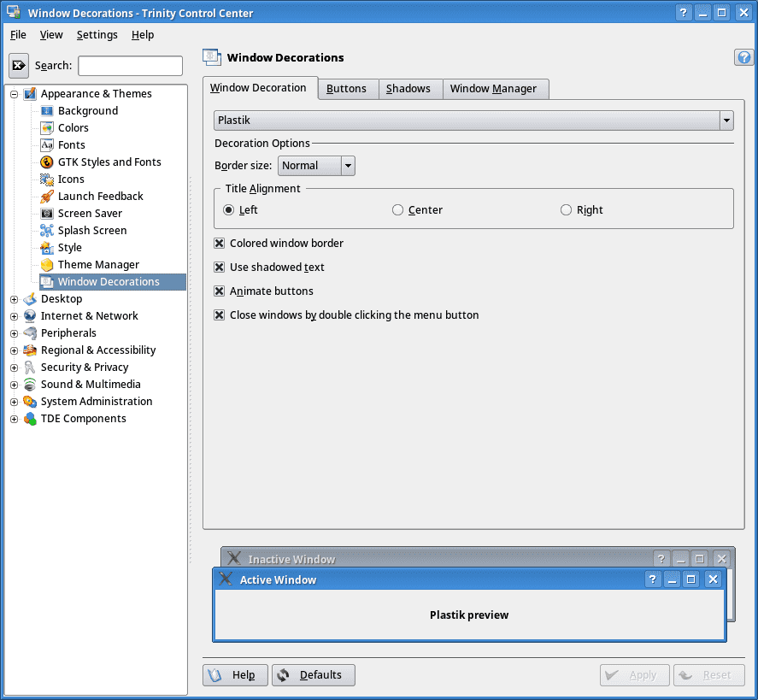Expand the Desktop category
The image size is (758, 700).
tap(14, 300)
